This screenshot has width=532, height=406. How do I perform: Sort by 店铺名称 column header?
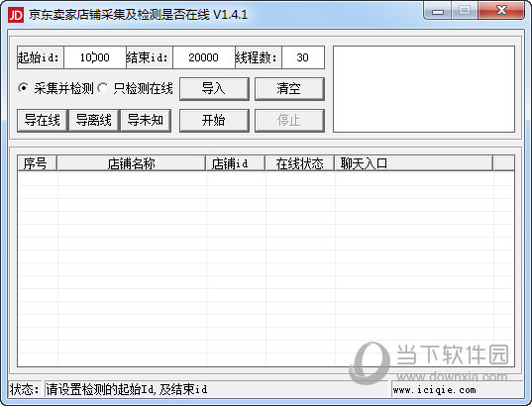coord(132,163)
